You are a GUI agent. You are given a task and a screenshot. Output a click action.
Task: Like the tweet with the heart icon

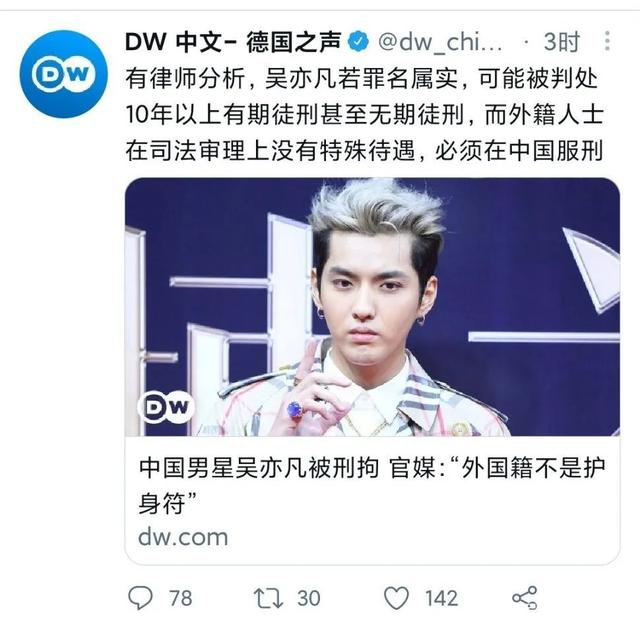(x=396, y=598)
